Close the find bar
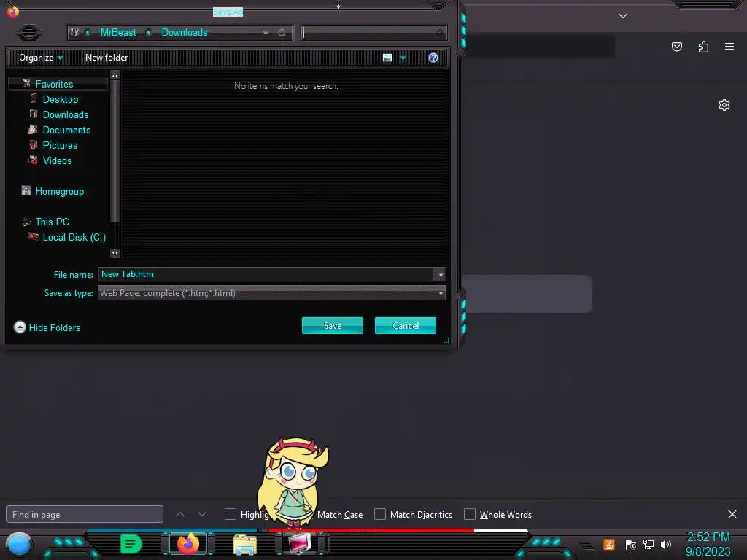Image resolution: width=747 pixels, height=560 pixels. click(x=732, y=514)
